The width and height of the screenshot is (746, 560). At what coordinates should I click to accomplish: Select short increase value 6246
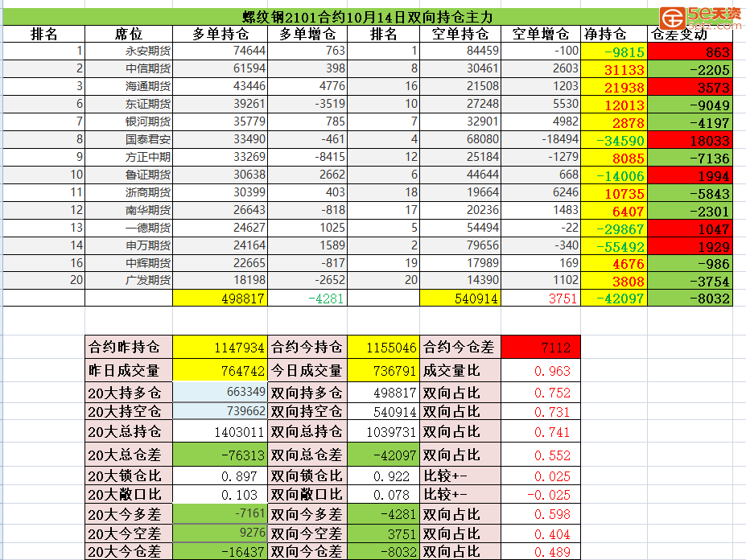(541, 192)
